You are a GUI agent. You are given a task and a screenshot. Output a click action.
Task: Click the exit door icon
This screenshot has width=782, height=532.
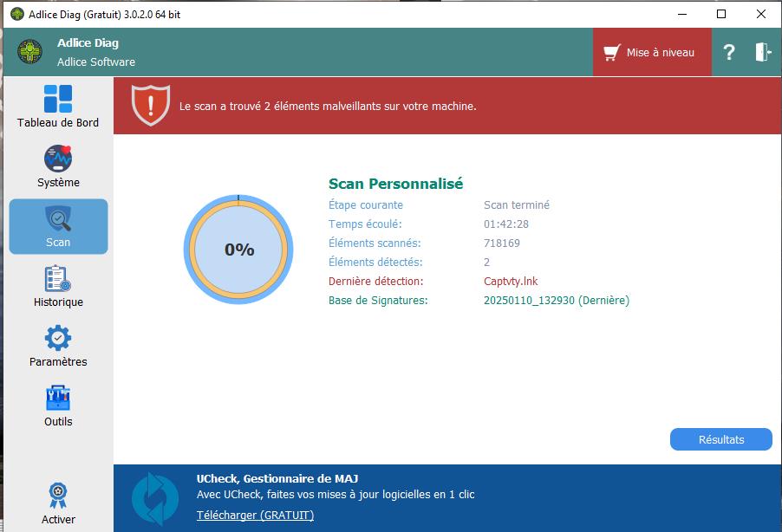(x=763, y=52)
